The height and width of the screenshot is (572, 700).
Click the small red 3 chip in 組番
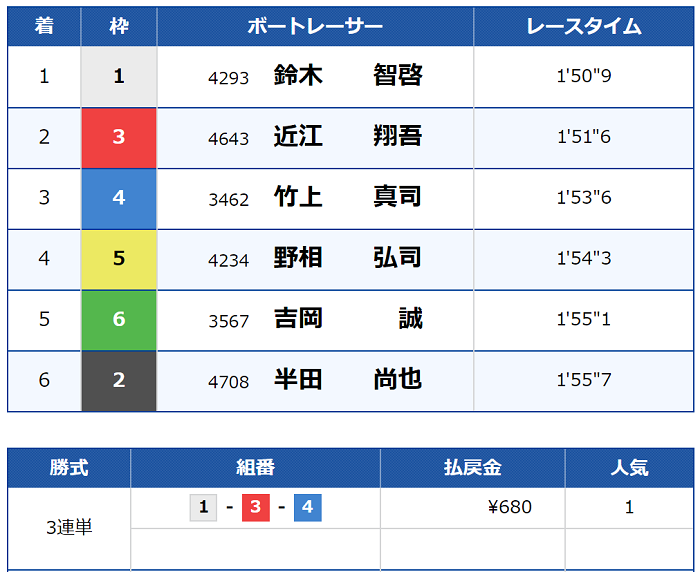255,508
